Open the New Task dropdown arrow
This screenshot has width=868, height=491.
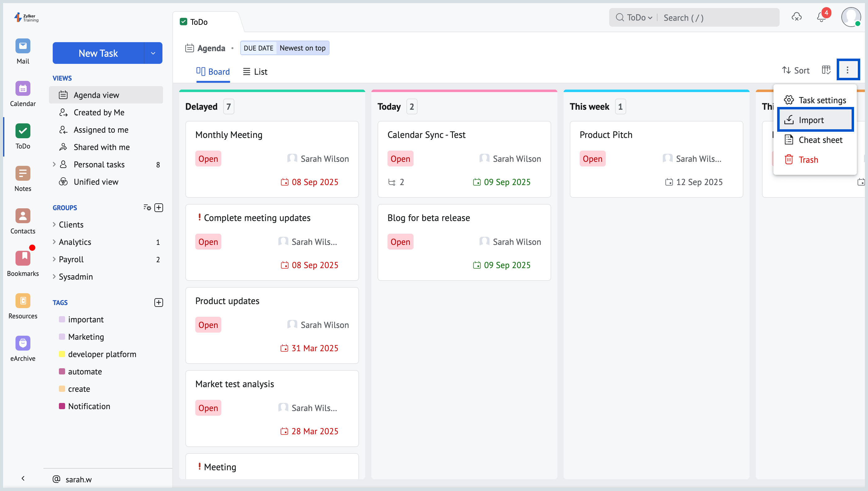153,53
